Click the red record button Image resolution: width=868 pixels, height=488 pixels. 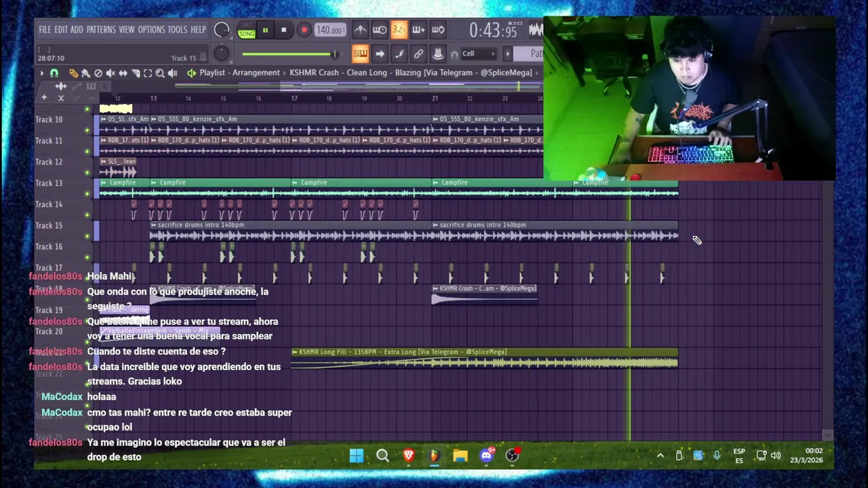click(304, 30)
